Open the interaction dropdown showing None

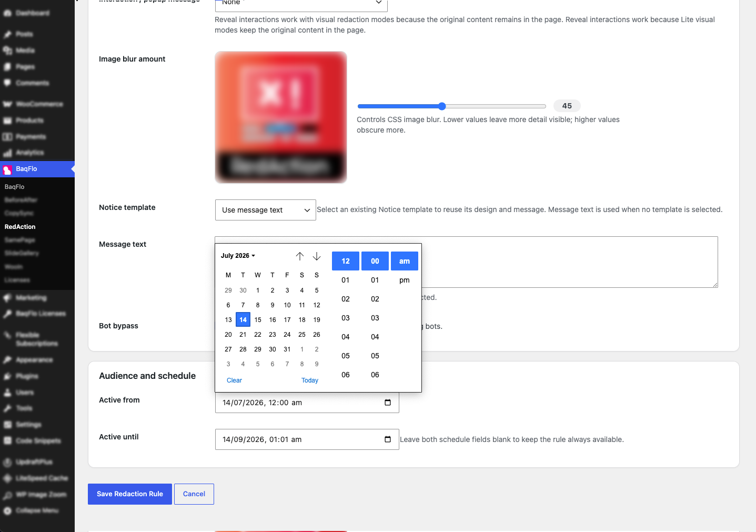(301, 4)
